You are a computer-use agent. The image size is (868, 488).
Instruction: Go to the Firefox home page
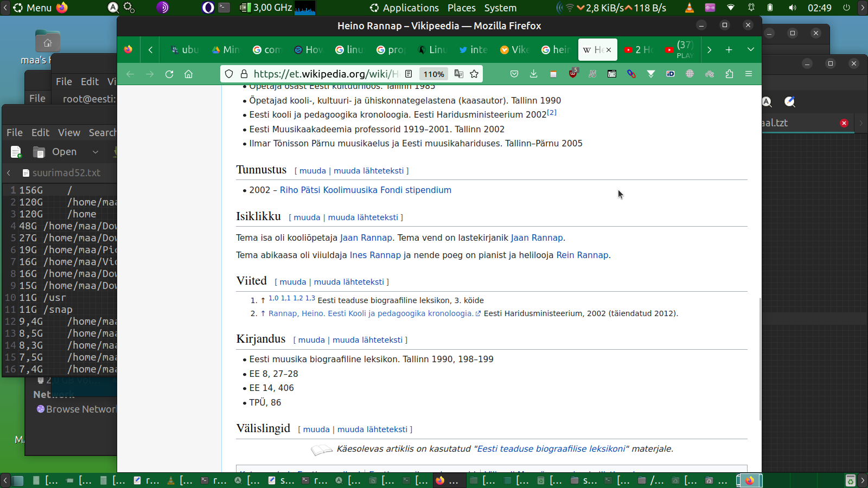[188, 74]
